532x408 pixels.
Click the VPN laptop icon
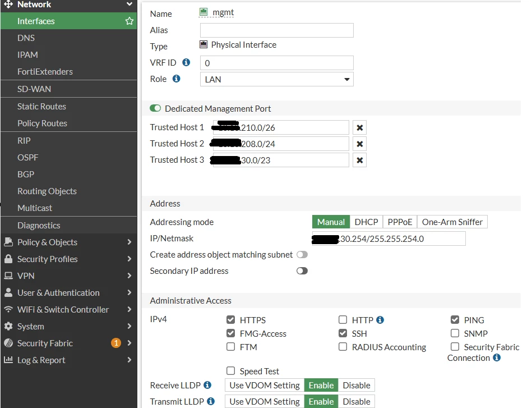click(8, 276)
